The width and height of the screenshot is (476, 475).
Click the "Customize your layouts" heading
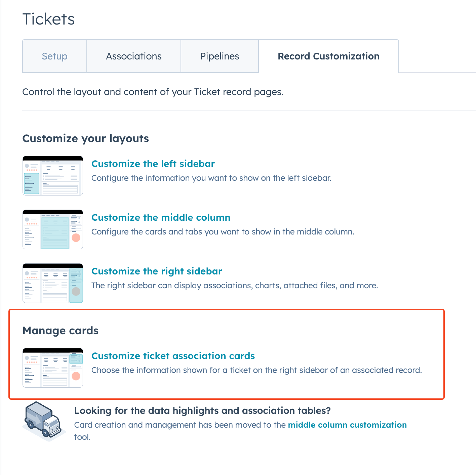[85, 138]
